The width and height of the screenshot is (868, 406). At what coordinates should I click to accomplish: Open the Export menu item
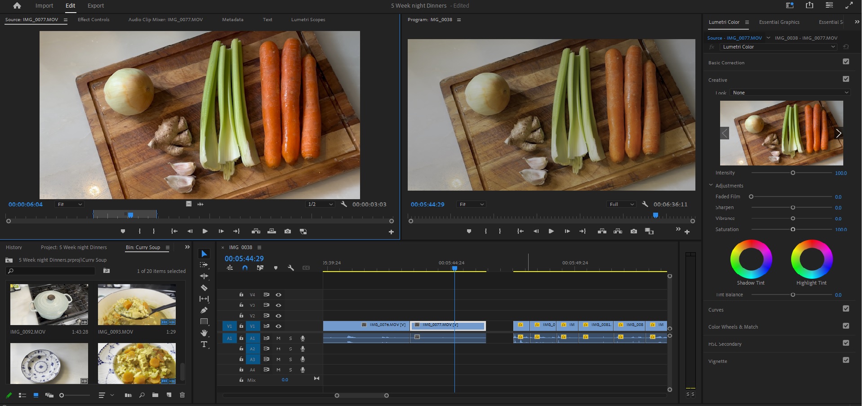[95, 5]
